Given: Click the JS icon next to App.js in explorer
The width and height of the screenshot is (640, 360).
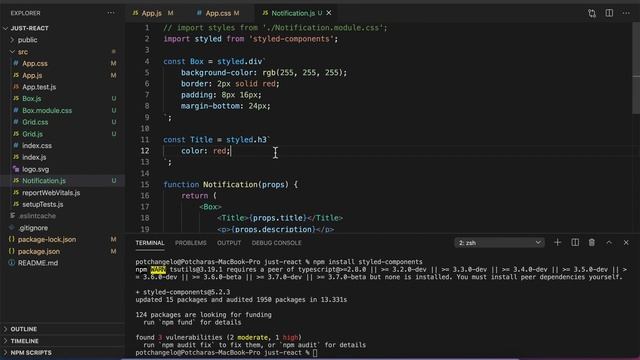Looking at the screenshot, I should [16, 75].
